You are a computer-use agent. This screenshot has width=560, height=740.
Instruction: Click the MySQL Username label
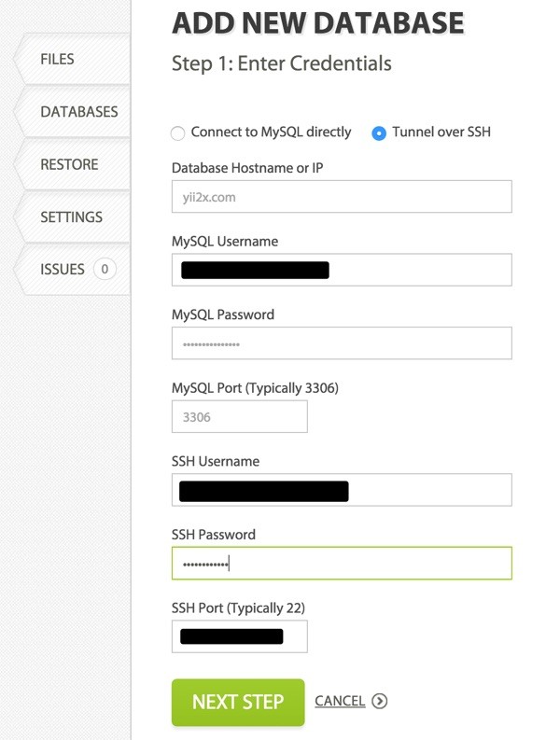pos(225,242)
